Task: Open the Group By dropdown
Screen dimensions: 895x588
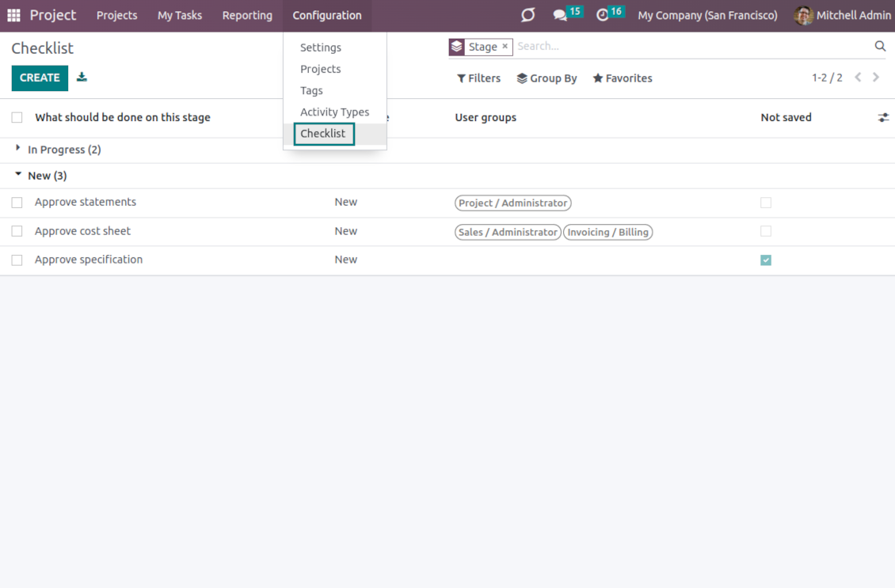Action: [547, 78]
